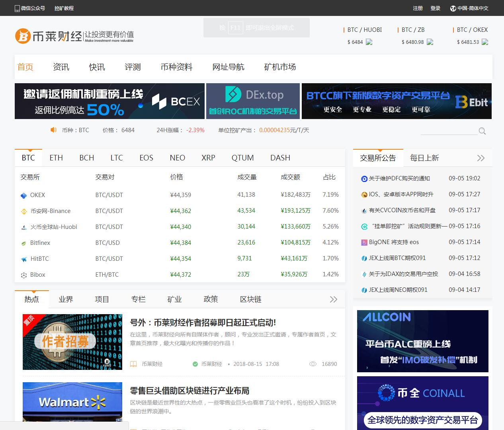This screenshot has width=504, height=430.
Task: Expand more announcement tabs double arrow
Action: (x=481, y=158)
